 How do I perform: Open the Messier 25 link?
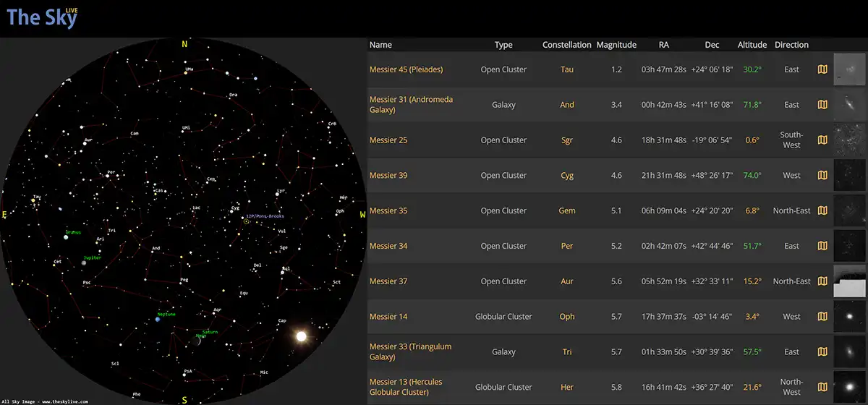388,140
